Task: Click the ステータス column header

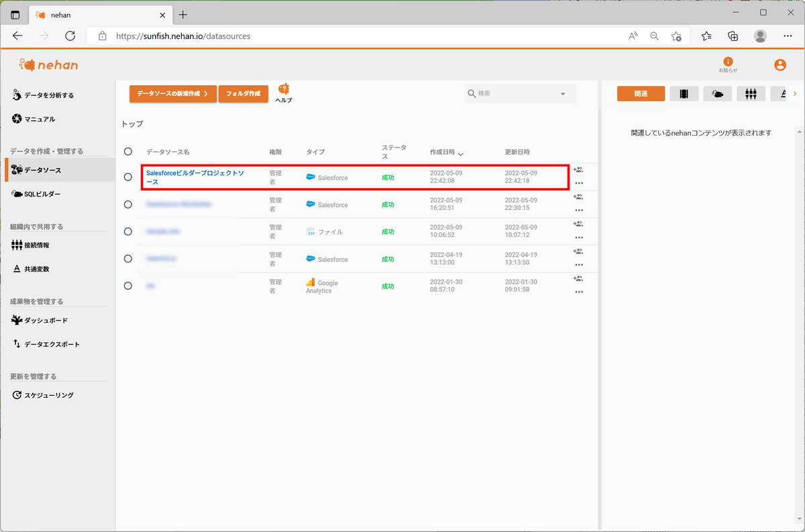Action: (x=394, y=152)
